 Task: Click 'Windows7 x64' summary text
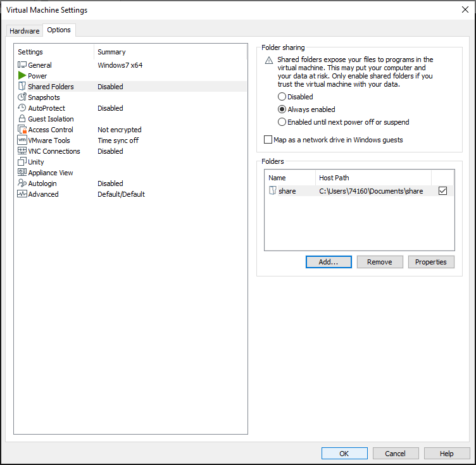[x=120, y=65]
